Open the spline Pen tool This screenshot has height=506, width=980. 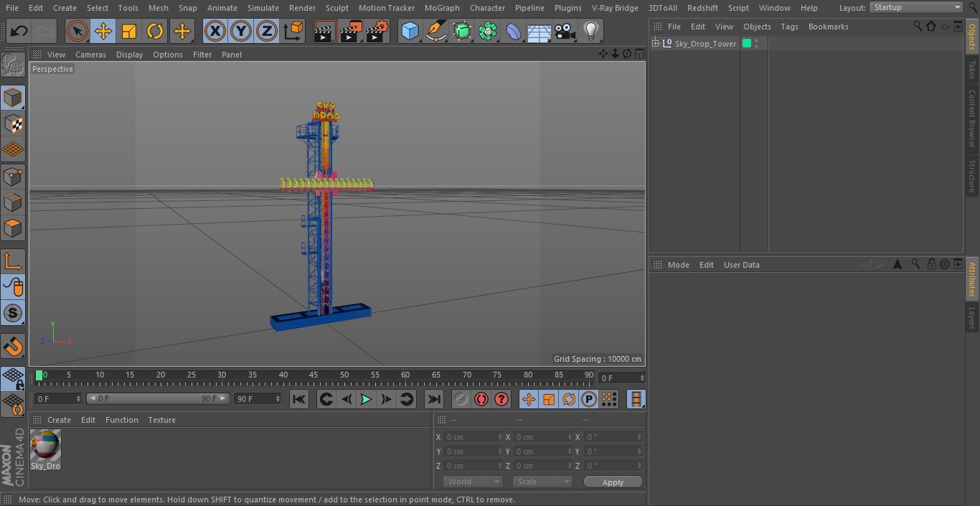tap(435, 31)
